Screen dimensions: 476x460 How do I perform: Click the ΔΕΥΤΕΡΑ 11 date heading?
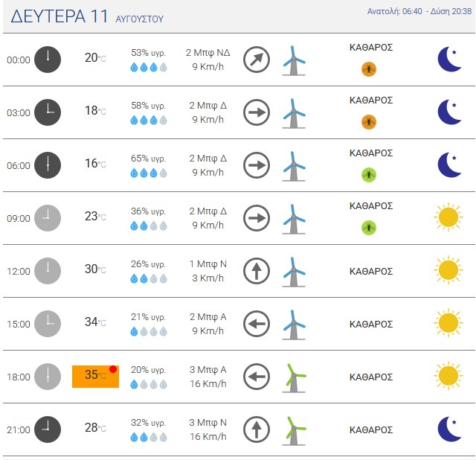pos(59,16)
